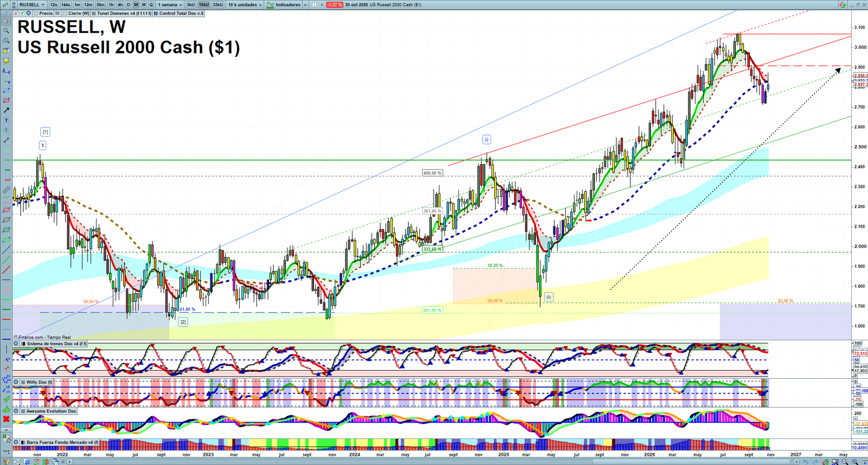Open the 1 semana period dropdown
This screenshot has width=868, height=465.
pyautogui.click(x=170, y=5)
